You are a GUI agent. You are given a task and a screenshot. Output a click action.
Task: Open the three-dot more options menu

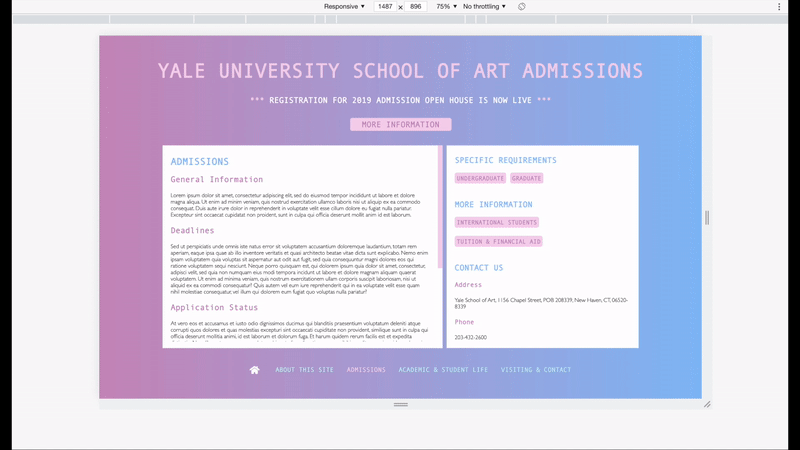click(x=779, y=7)
